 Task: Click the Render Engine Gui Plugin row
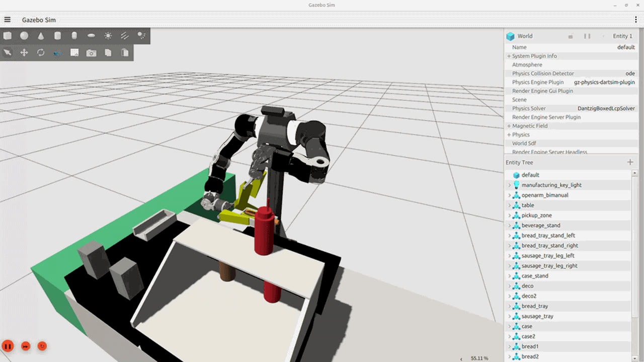click(x=571, y=91)
